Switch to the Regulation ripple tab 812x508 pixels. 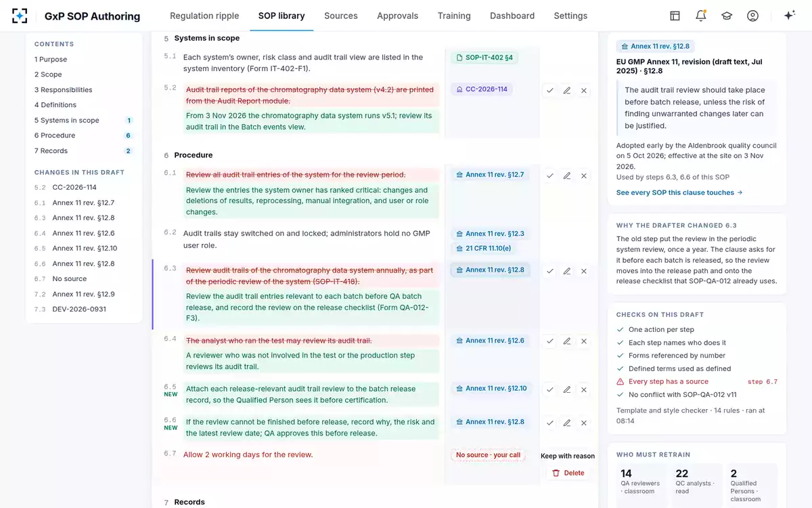pyautogui.click(x=204, y=16)
